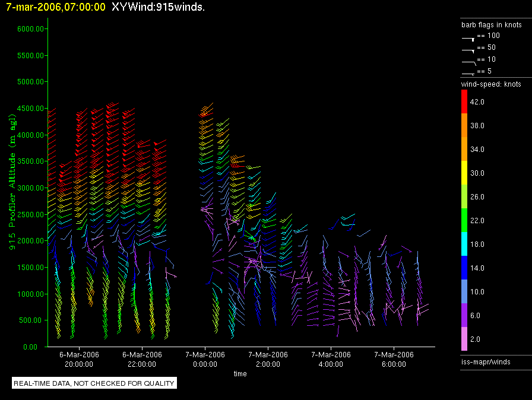Select the green swatch beside 22.0 knots
This screenshot has height=400, width=532.
tap(465, 220)
